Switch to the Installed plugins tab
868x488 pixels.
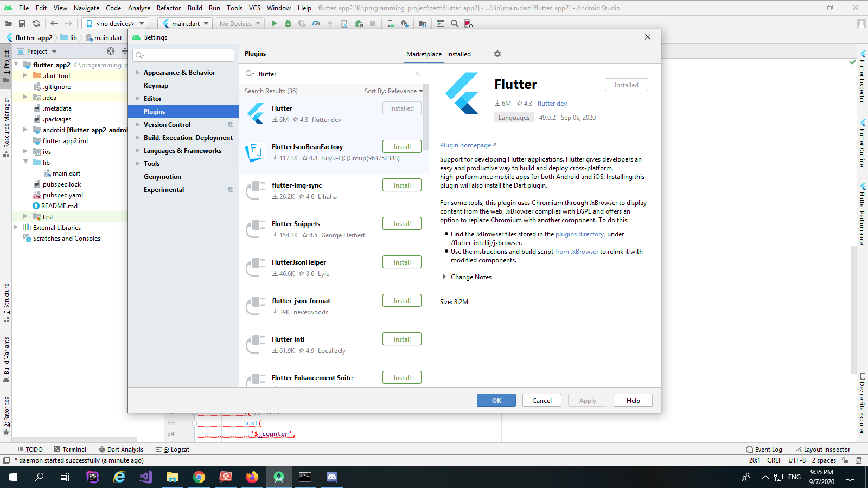(x=458, y=54)
